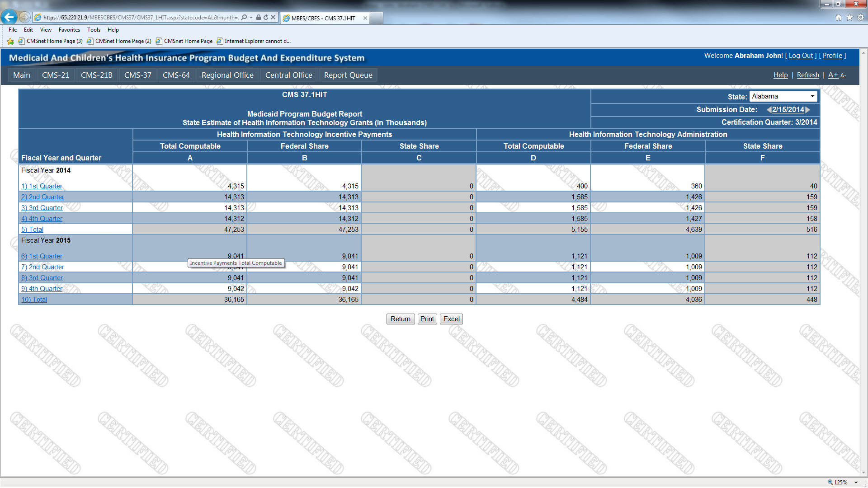Go to previous submission date arrow

point(769,109)
